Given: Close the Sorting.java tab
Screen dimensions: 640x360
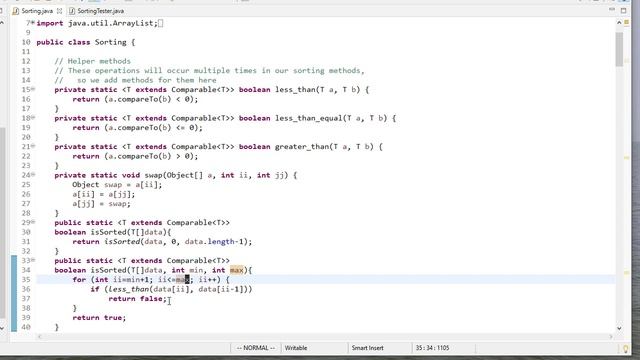Looking at the screenshot, I should pyautogui.click(x=59, y=11).
